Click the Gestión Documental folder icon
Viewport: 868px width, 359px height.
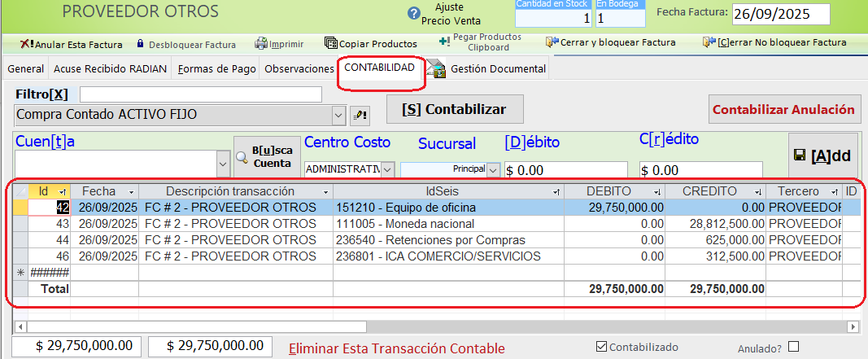[x=436, y=69]
